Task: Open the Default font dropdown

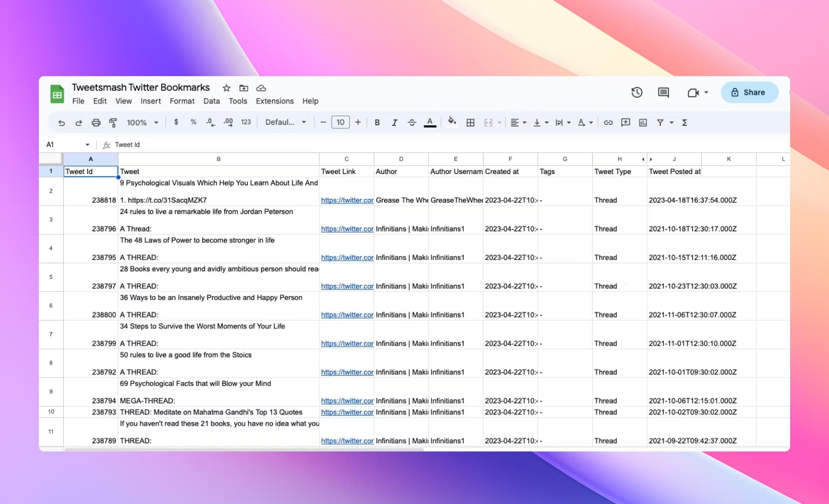Action: tap(285, 122)
